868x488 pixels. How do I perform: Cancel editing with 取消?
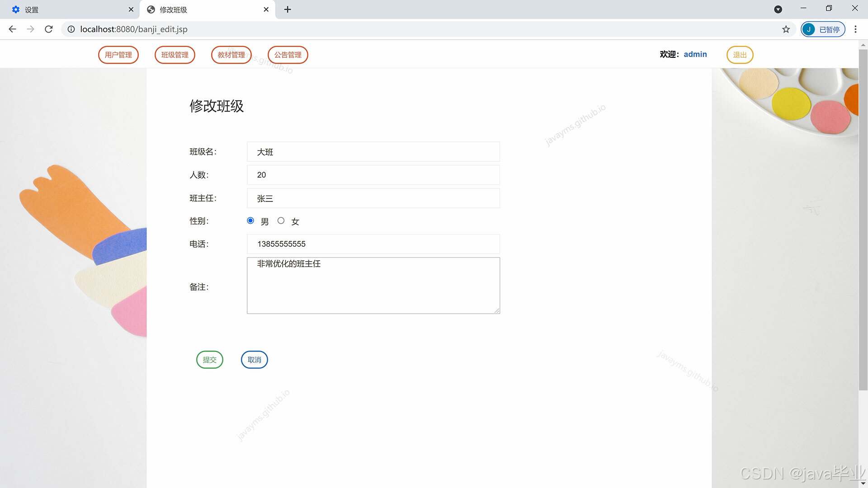(255, 360)
